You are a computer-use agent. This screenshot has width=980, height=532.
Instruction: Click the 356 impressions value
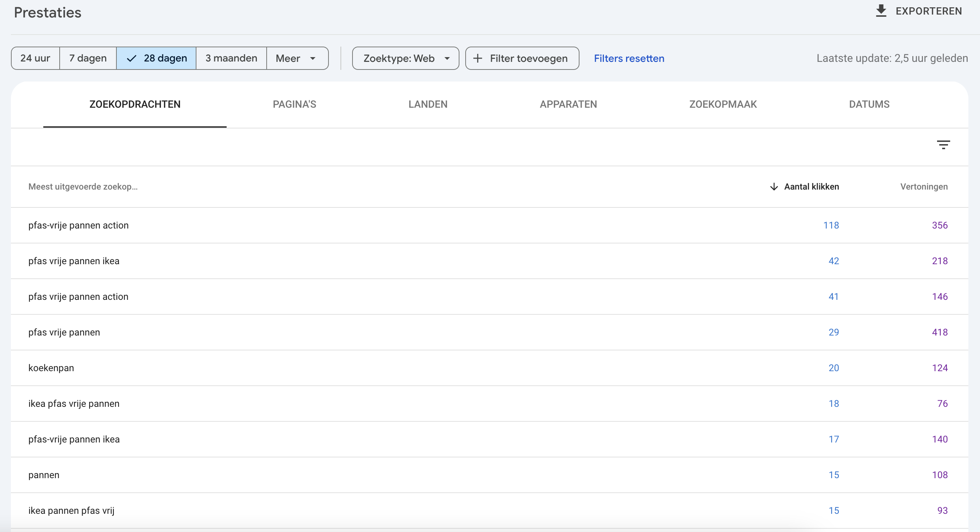tap(940, 225)
